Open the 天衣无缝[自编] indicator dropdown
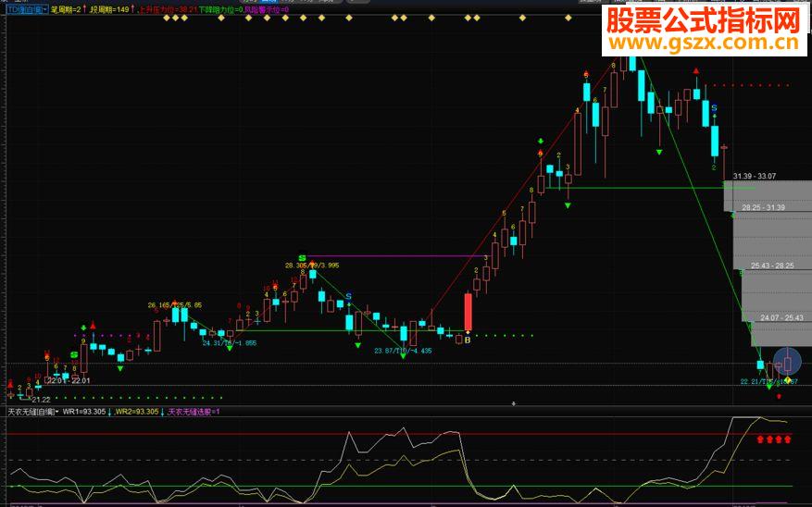The height and width of the screenshot is (507, 812). point(32,412)
